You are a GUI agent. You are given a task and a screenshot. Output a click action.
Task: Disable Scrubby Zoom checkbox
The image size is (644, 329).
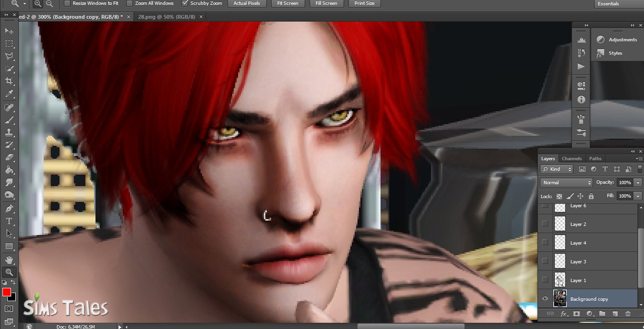coord(185,4)
